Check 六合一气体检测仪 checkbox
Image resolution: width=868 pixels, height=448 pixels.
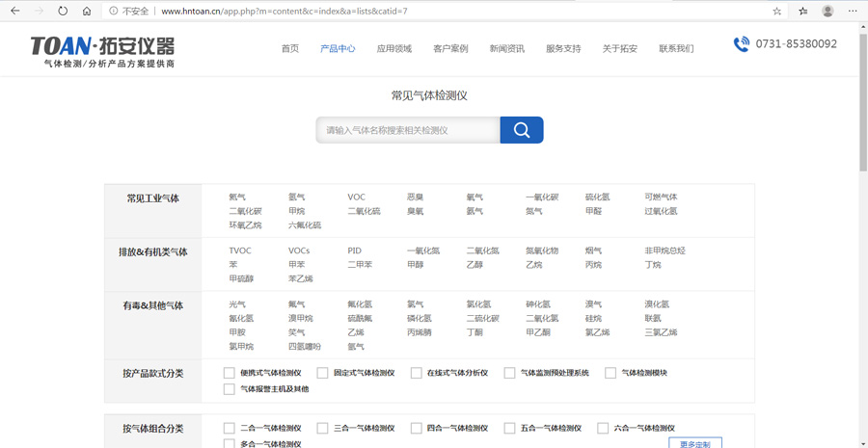(x=603, y=428)
